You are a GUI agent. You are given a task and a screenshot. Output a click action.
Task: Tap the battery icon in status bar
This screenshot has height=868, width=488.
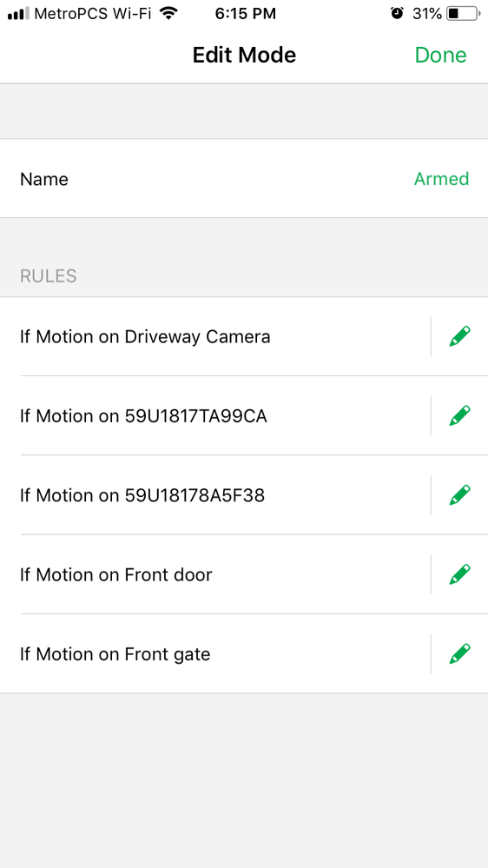pyautogui.click(x=464, y=14)
